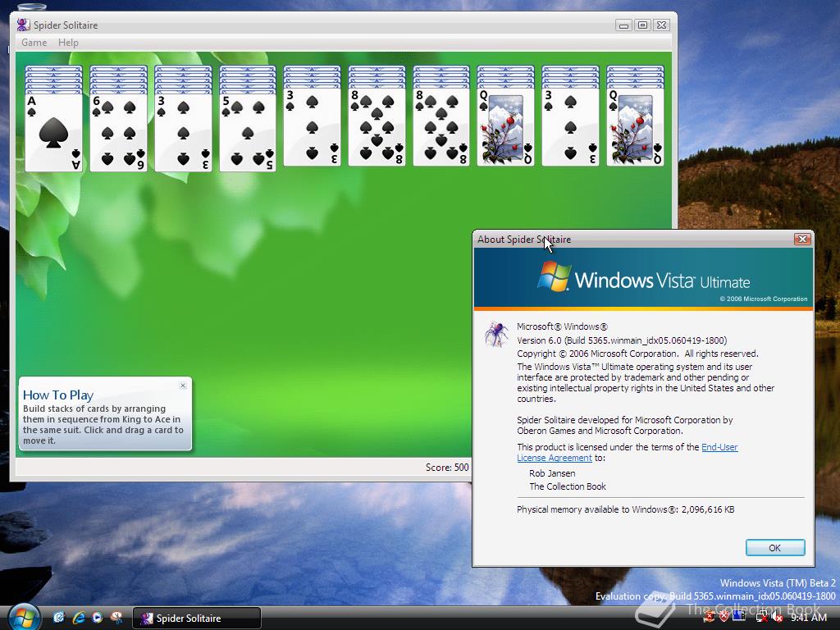Minimize the Spider Solitaire window

(623, 25)
